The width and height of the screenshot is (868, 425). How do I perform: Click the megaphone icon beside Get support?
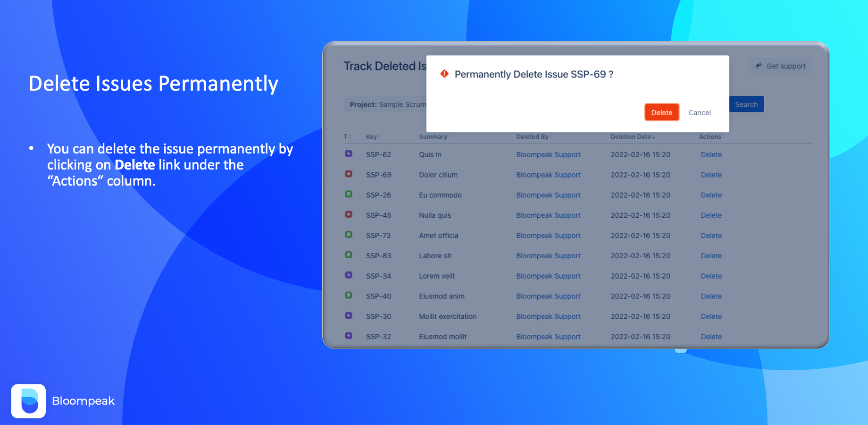[x=759, y=66]
